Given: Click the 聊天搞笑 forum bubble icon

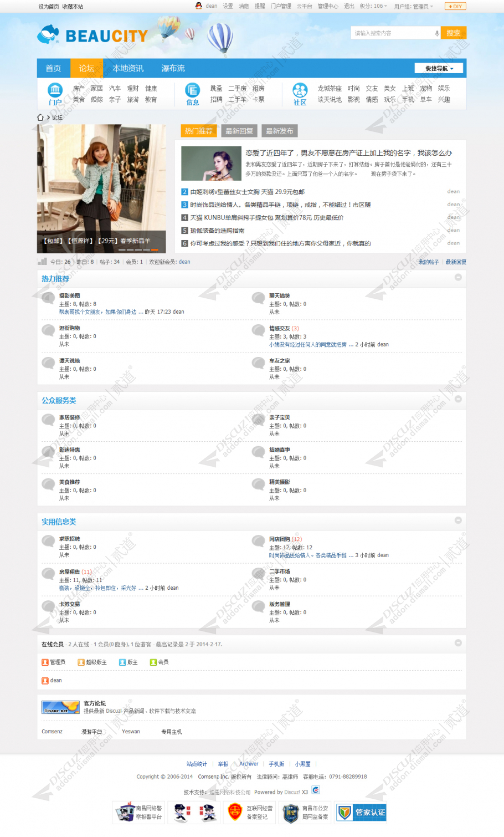Looking at the screenshot, I should coord(259,298).
